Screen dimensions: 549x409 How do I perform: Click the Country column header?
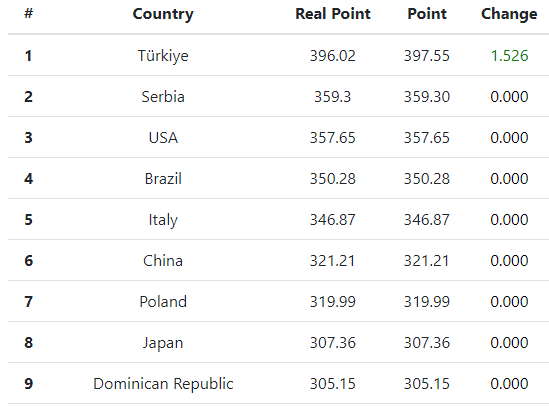163,14
